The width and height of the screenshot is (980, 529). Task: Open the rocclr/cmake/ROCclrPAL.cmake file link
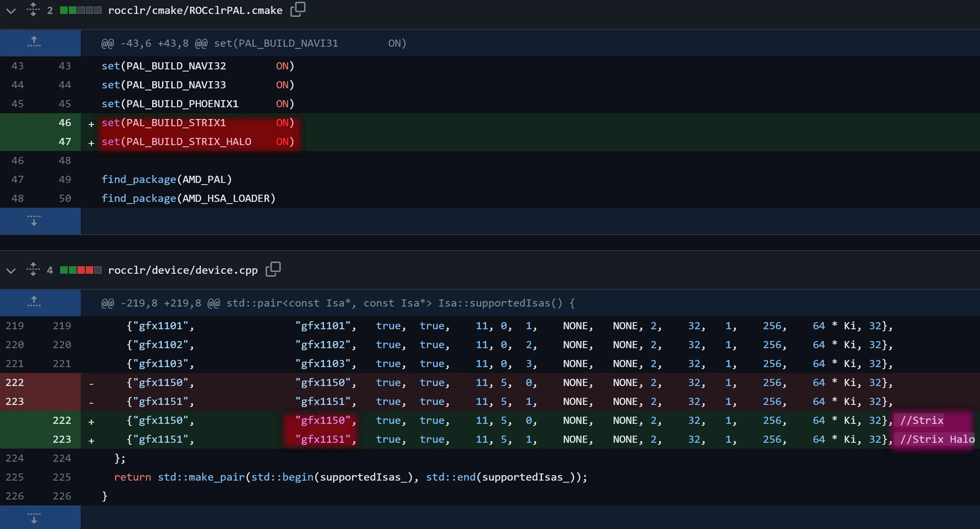195,10
